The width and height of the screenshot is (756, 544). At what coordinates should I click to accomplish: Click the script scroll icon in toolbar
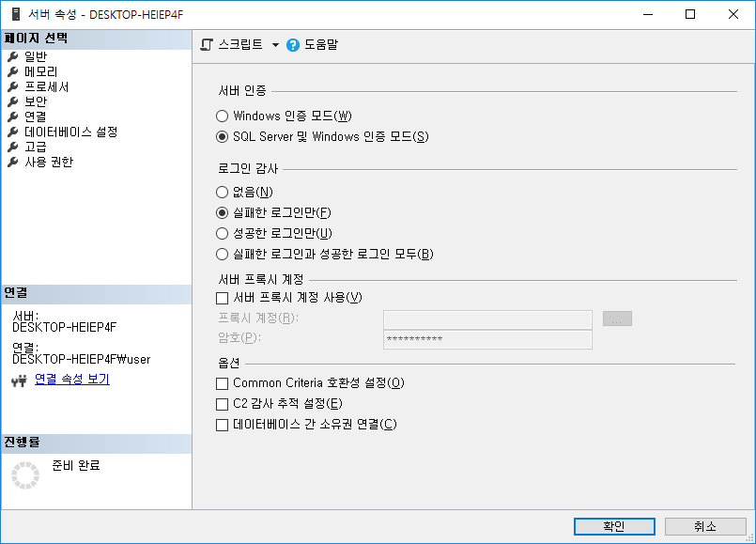(207, 45)
